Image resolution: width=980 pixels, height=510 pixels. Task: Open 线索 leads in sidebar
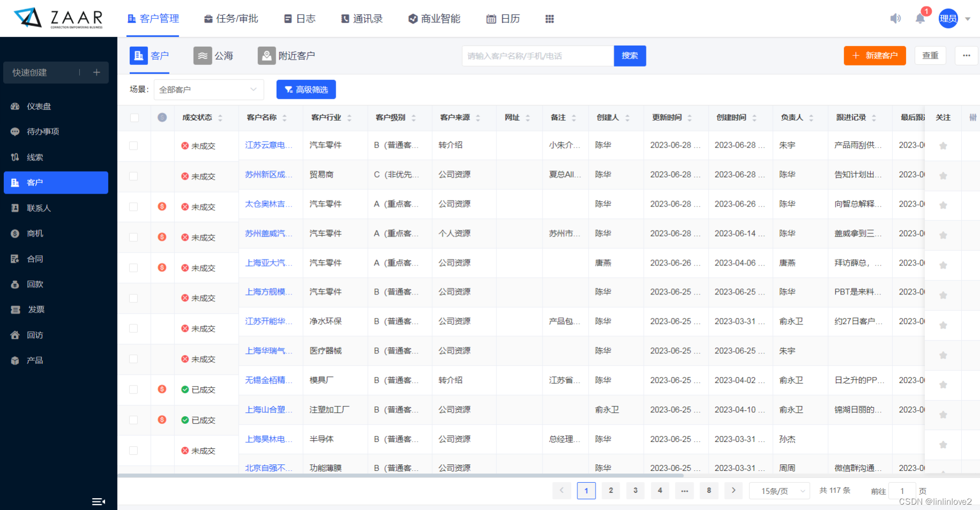[x=56, y=157]
